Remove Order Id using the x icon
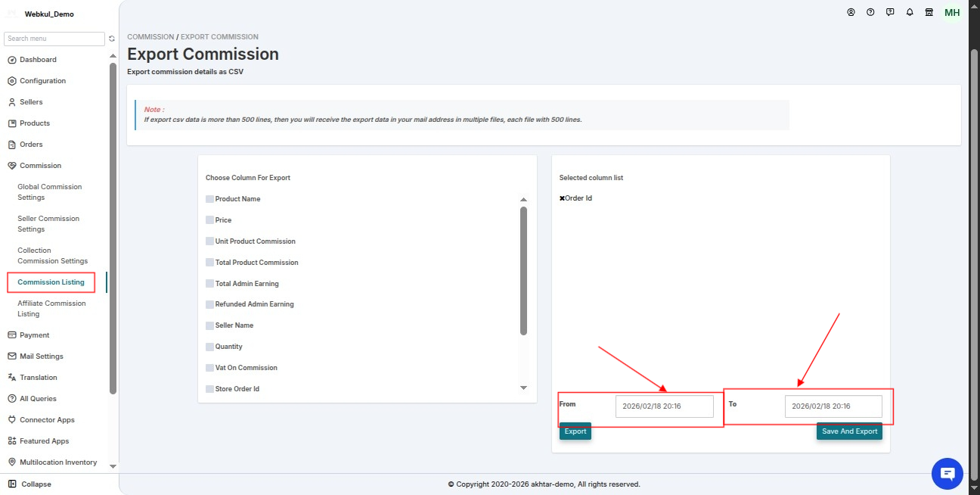The width and height of the screenshot is (980, 495). point(562,198)
